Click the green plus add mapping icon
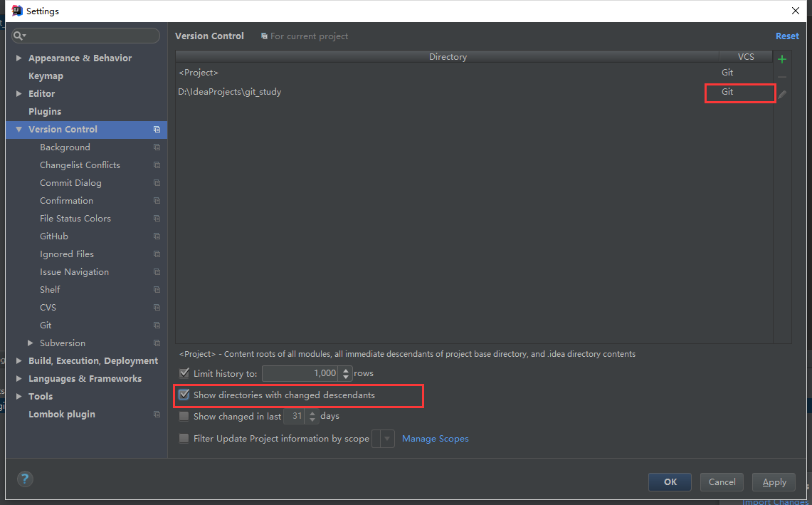The image size is (812, 505). click(x=782, y=59)
